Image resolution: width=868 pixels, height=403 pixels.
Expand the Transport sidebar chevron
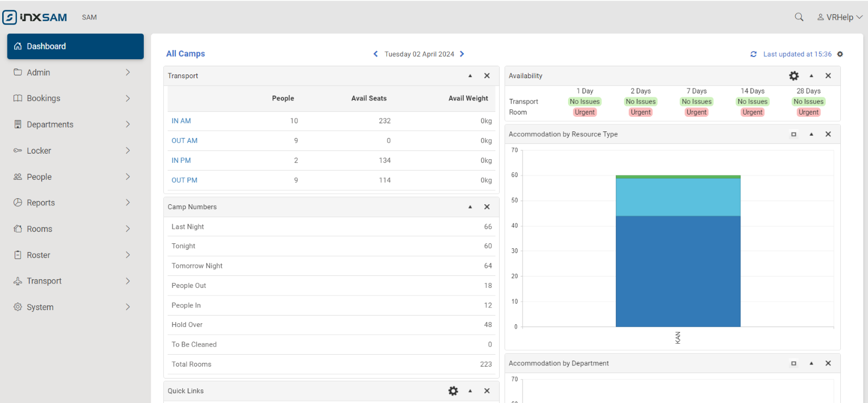128,281
